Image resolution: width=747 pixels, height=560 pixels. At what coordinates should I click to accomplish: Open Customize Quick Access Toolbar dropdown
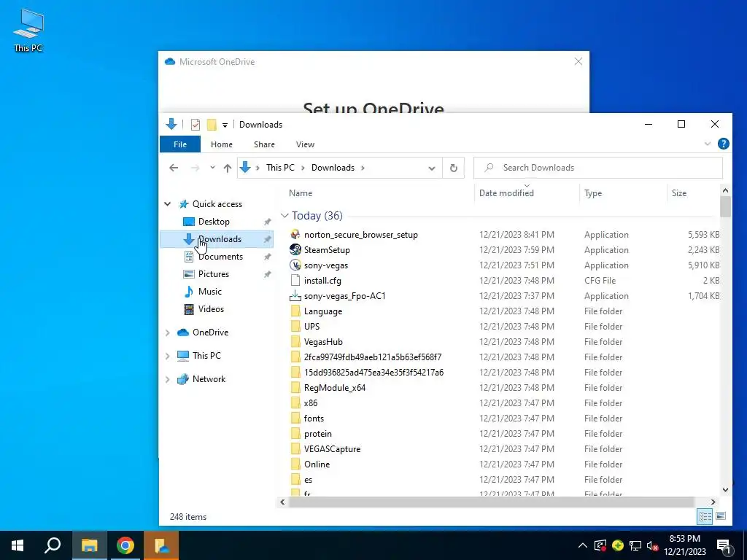click(x=225, y=125)
